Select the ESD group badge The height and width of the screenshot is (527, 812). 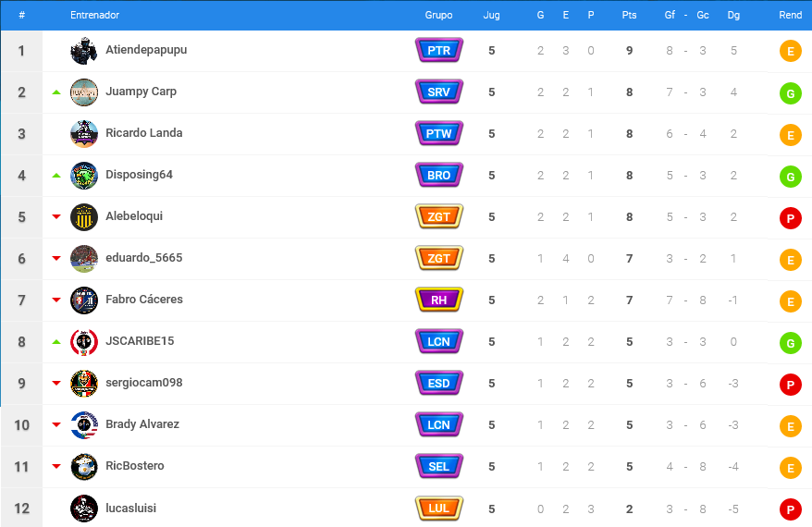(438, 383)
